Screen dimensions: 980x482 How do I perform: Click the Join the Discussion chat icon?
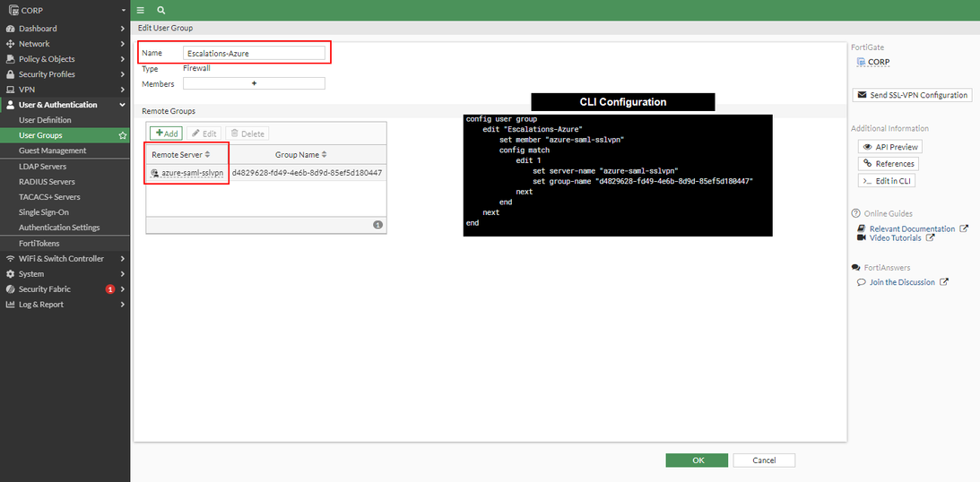862,282
